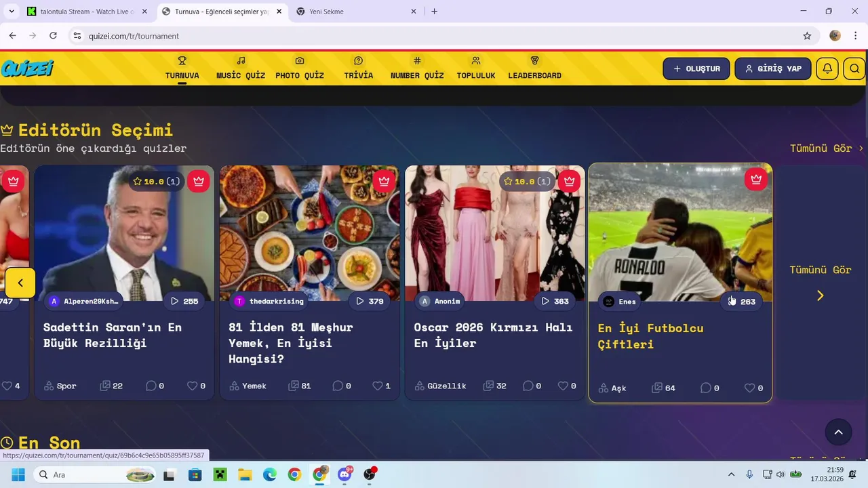This screenshot has height=488, width=868.
Task: Open Sadettin Saran quiz thumbnail
Action: (x=125, y=233)
